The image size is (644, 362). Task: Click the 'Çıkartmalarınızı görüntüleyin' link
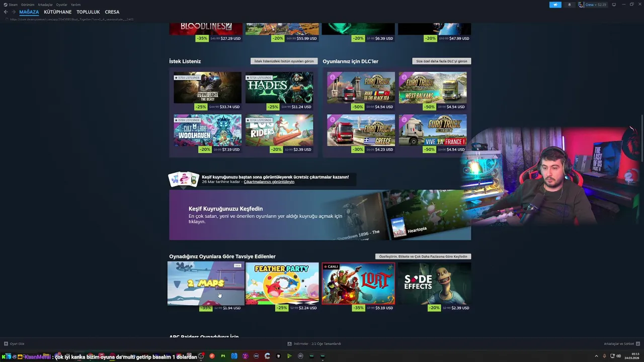pyautogui.click(x=269, y=182)
